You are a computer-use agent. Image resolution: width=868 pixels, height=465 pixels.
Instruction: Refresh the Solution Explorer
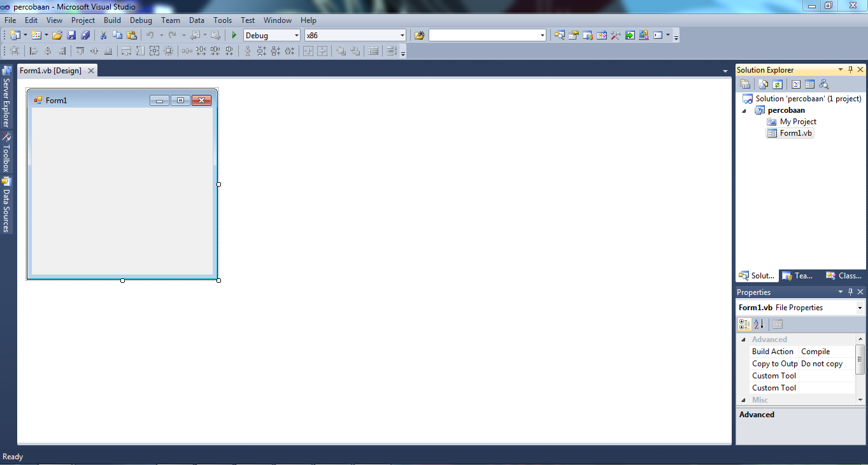coord(778,83)
